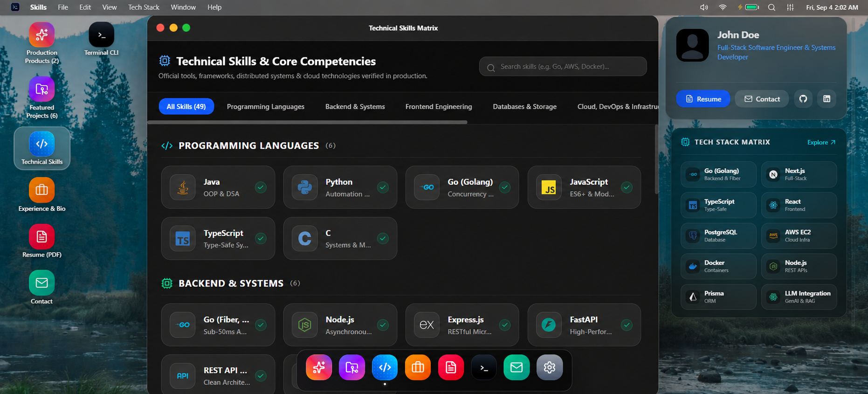The height and width of the screenshot is (394, 868).
Task: Click AWS EC2 tile in Tech Stack Matrix
Action: click(x=799, y=236)
